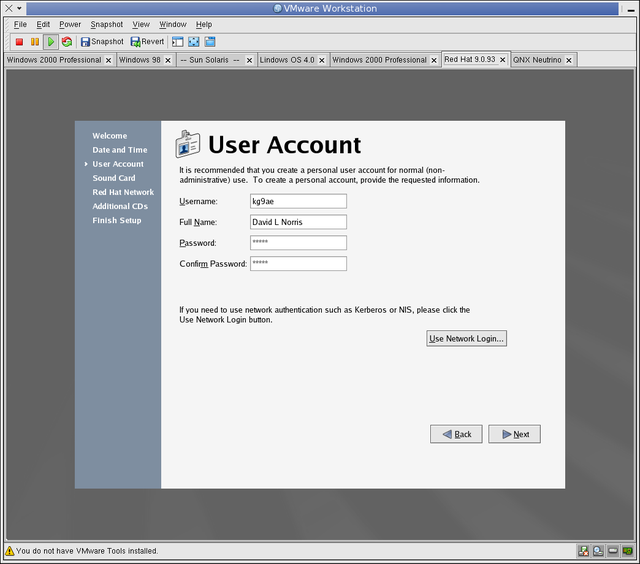Click the Use Network Login button
The image size is (640, 564).
coord(467,339)
